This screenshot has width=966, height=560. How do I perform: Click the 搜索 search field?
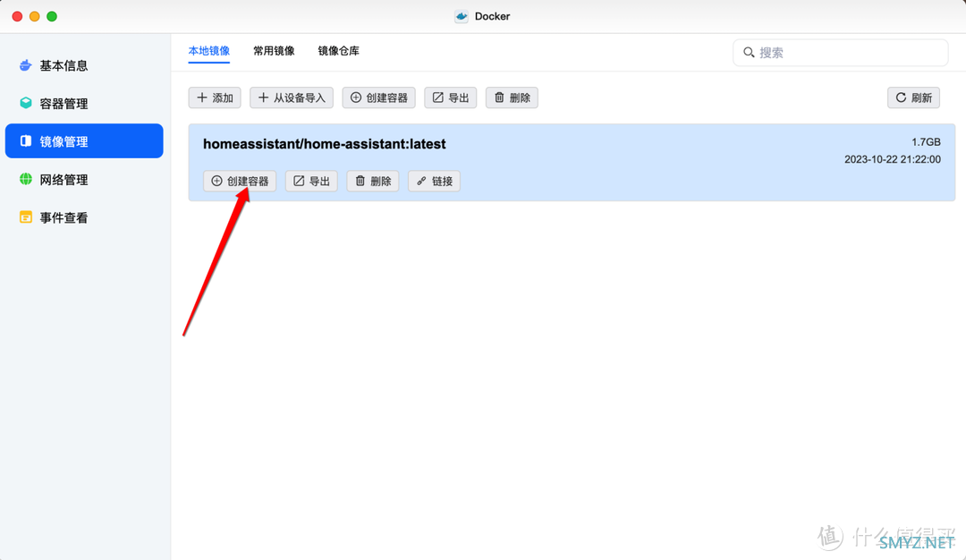click(x=840, y=53)
